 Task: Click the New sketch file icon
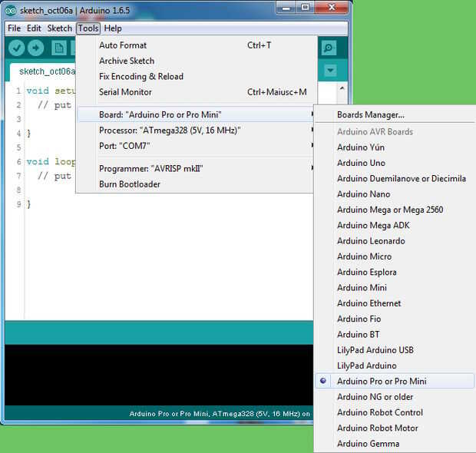click(x=59, y=48)
